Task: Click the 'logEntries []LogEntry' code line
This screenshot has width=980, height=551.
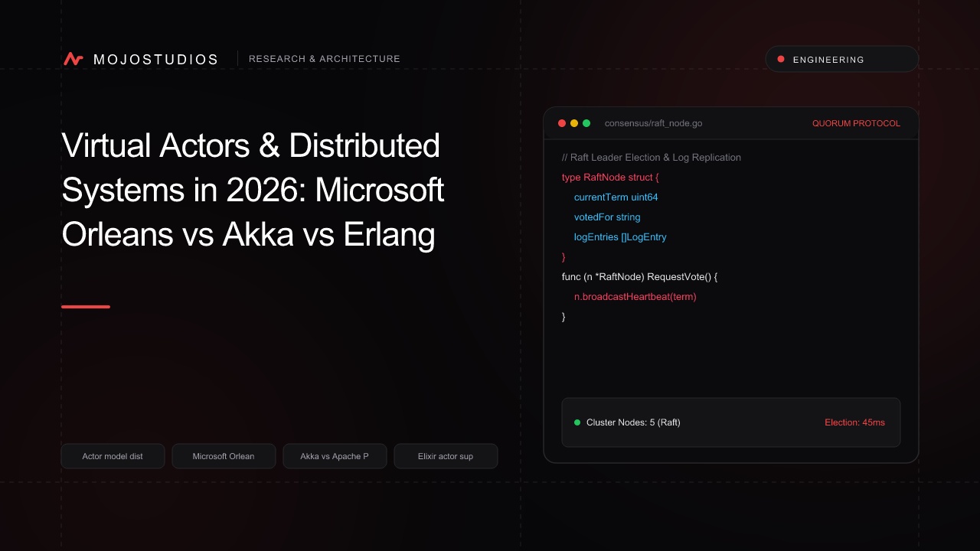Action: (620, 237)
